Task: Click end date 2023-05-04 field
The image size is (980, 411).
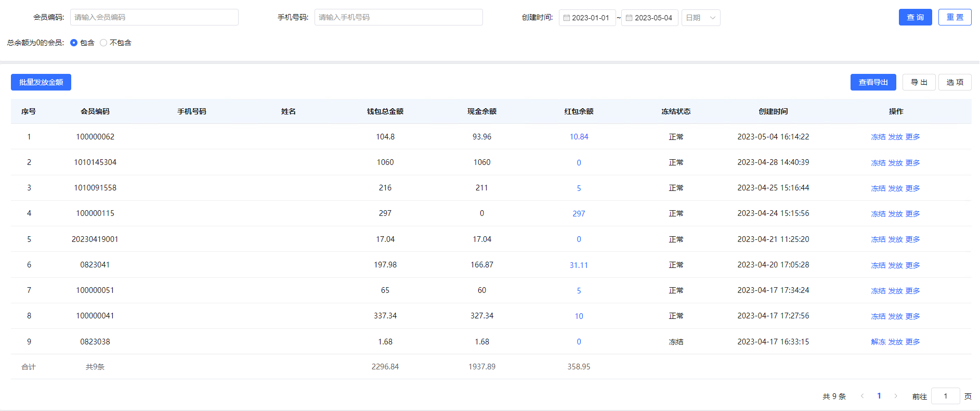Action: click(650, 18)
